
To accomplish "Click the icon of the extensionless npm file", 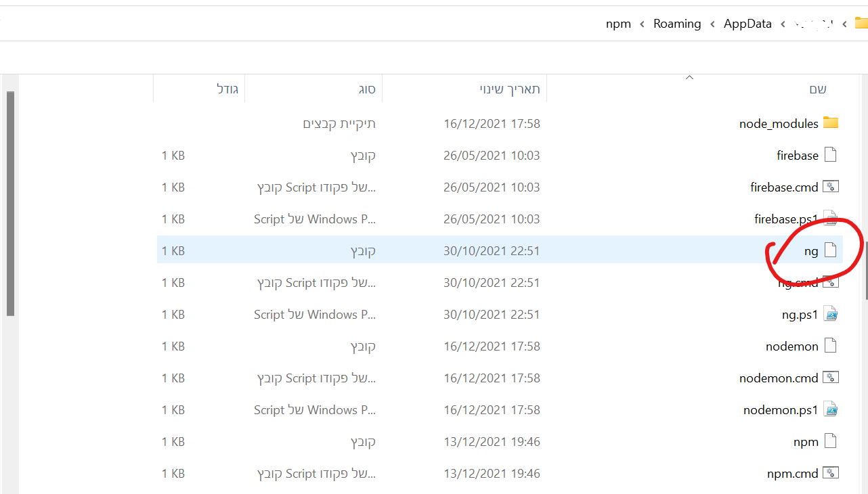I will 831,441.
